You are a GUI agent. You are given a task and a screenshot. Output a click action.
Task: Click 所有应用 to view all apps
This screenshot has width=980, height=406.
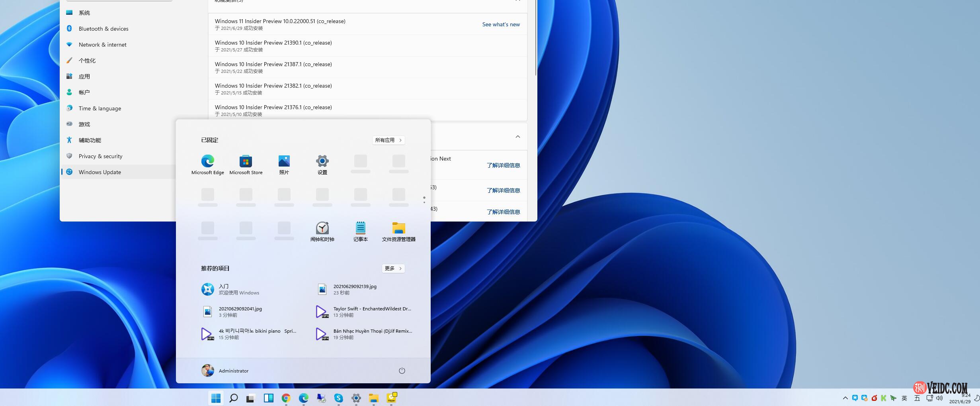pyautogui.click(x=388, y=140)
